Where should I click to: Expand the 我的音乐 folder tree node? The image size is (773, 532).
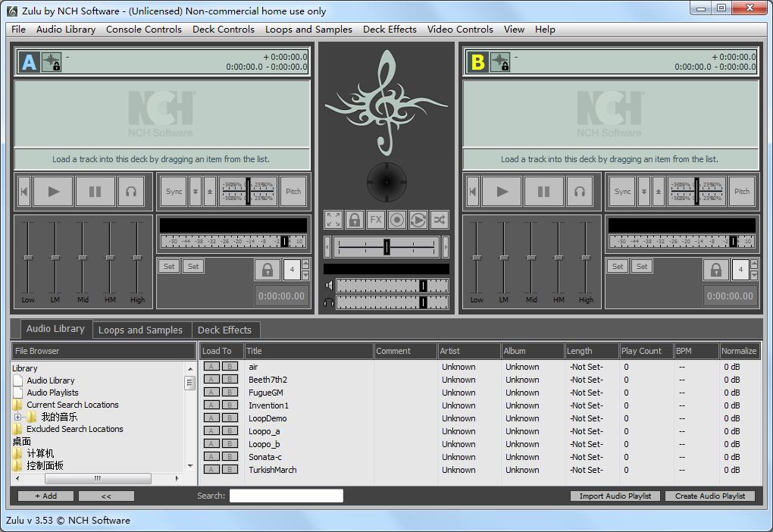[17, 417]
